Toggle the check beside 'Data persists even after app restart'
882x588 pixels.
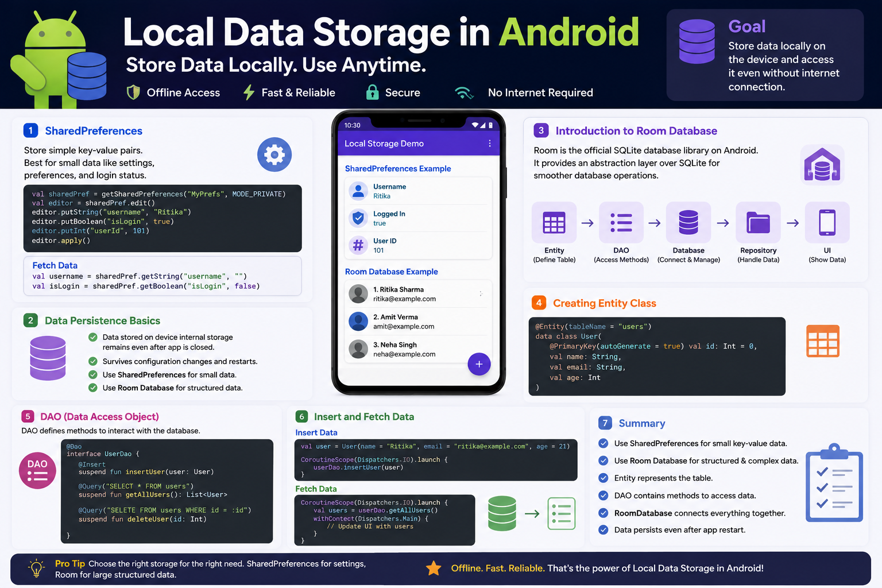pyautogui.click(x=604, y=530)
